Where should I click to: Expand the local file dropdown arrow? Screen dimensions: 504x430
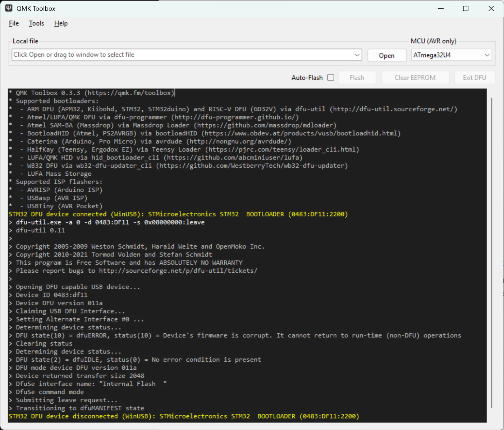[357, 55]
